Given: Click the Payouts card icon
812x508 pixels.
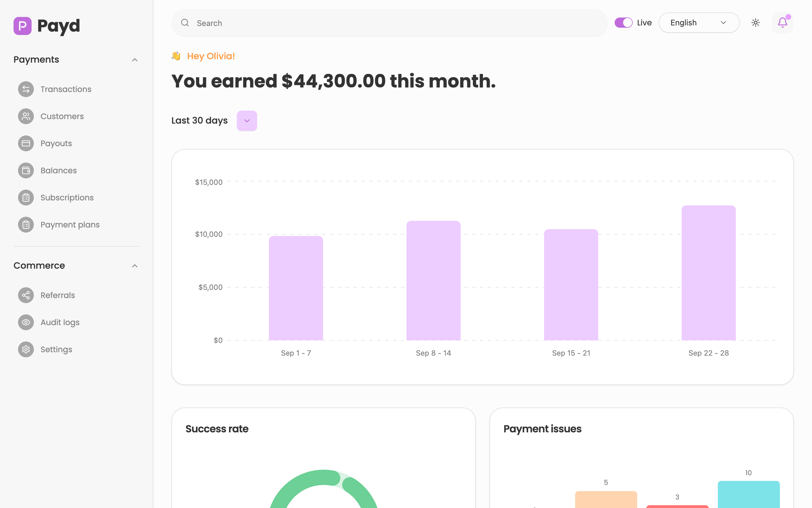Looking at the screenshot, I should 26,143.
